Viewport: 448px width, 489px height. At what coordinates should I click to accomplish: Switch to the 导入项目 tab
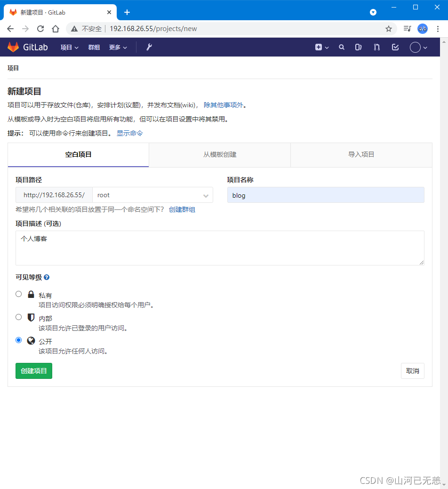[361, 155]
